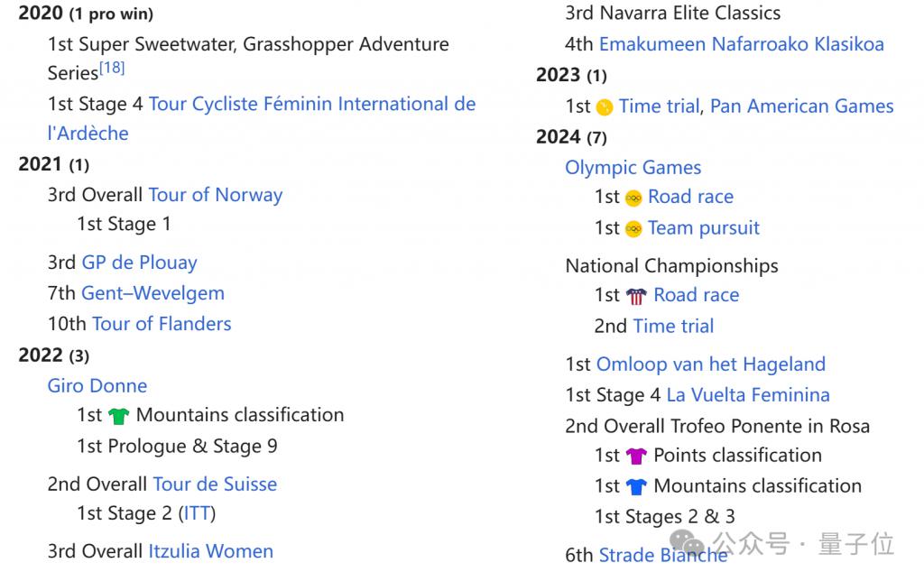Visit the Pan American Games link

pyautogui.click(x=801, y=106)
